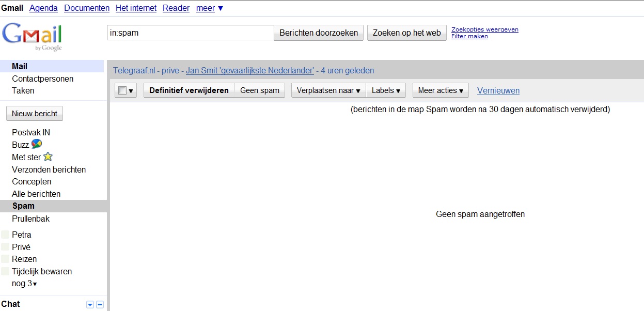644x311 pixels.
Task: Collapse Chat panel with minus icon
Action: click(100, 305)
